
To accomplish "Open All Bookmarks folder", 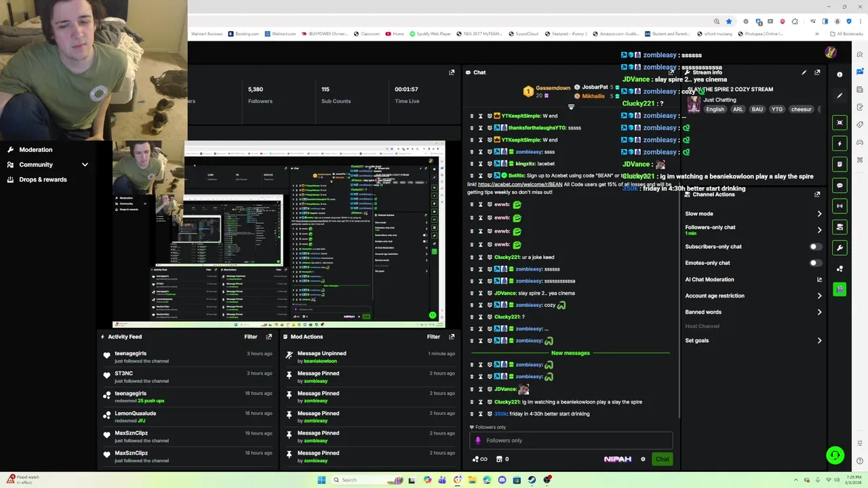I will click(x=848, y=34).
